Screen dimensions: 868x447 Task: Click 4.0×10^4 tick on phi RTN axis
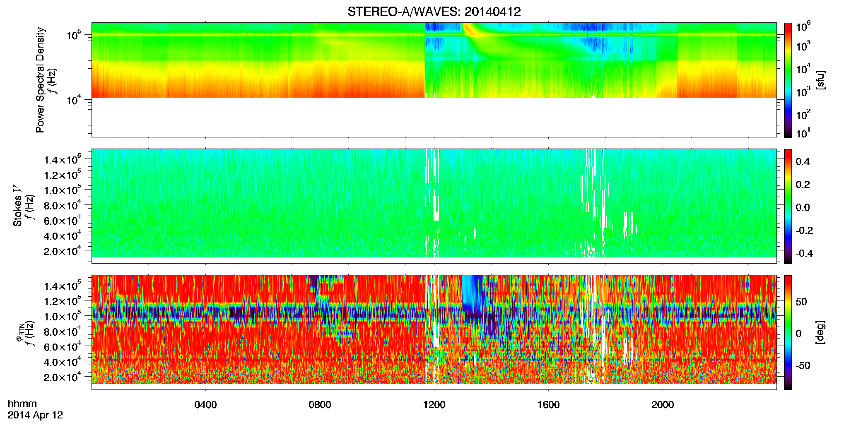tap(63, 361)
